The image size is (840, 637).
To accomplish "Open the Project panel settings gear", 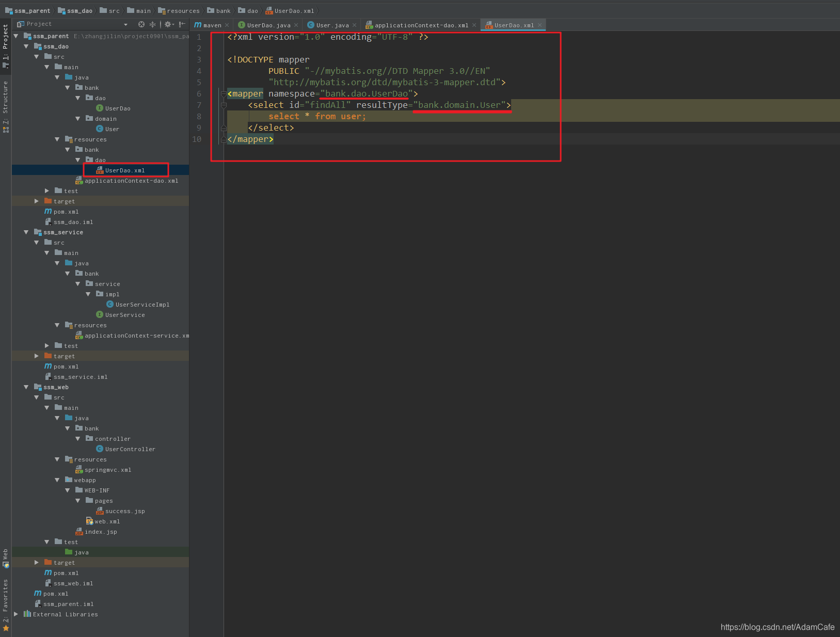I will coord(168,24).
